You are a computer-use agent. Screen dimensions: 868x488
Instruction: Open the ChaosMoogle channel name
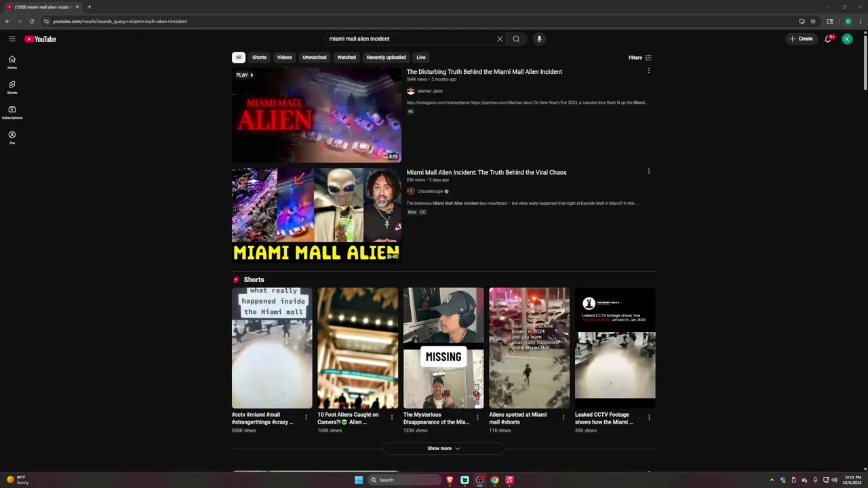(x=430, y=191)
